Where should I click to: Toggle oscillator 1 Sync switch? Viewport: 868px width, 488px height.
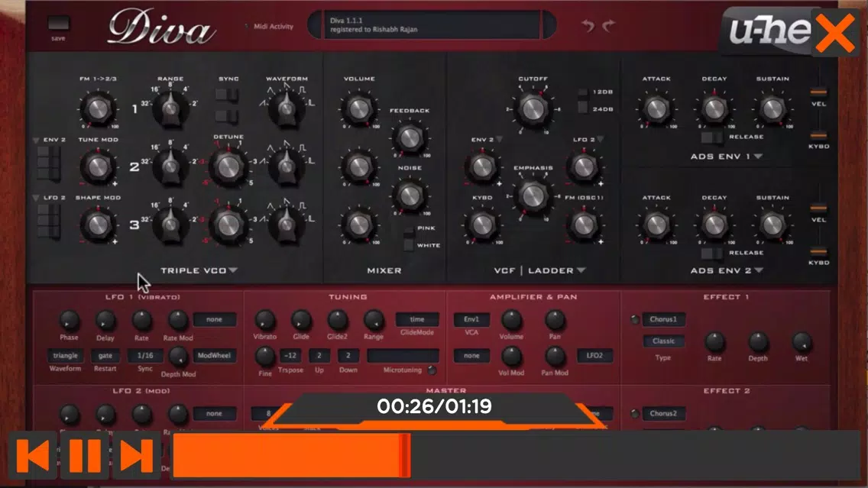coord(227,95)
